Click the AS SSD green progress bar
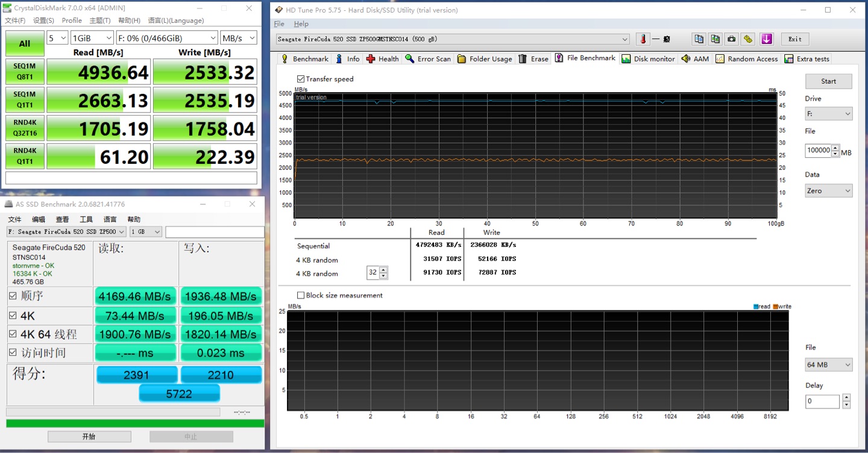 pyautogui.click(x=135, y=423)
